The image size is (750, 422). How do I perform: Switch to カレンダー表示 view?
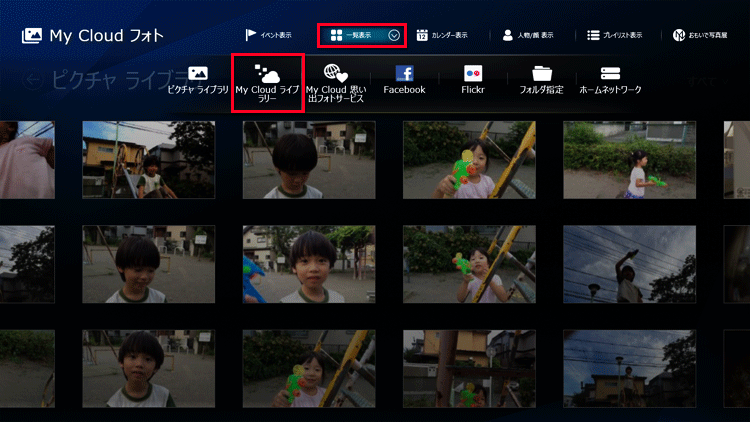pyautogui.click(x=442, y=35)
